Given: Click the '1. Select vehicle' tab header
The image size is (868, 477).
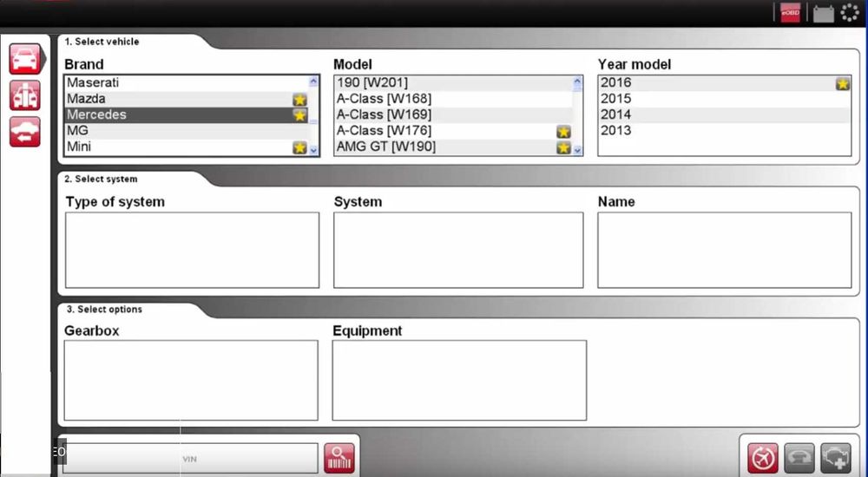Looking at the screenshot, I should pyautogui.click(x=102, y=42).
